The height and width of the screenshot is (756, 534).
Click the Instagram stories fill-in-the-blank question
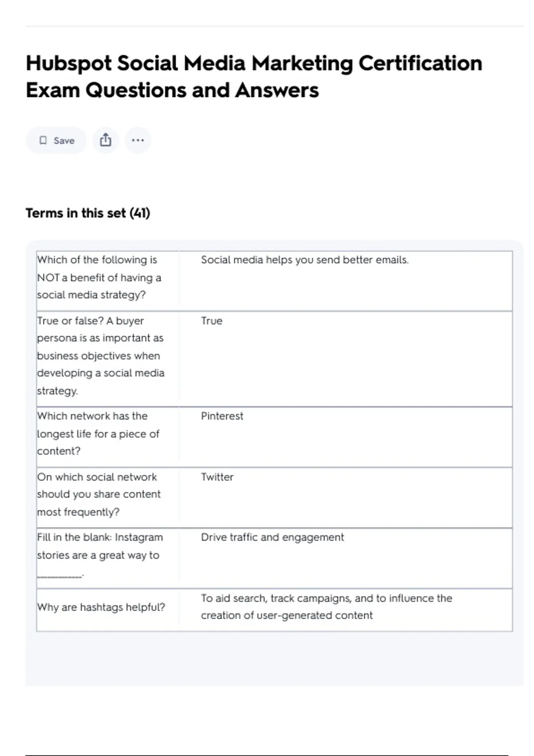tap(100, 546)
